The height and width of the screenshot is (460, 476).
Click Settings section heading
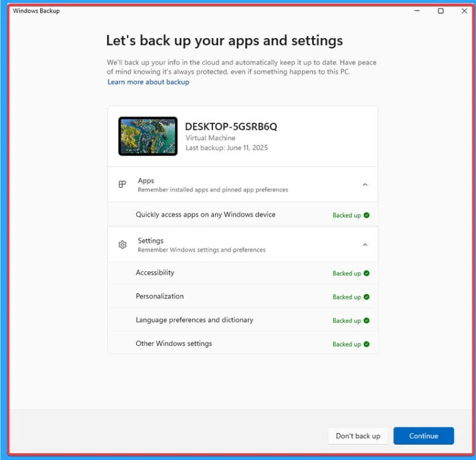pyautogui.click(x=150, y=240)
